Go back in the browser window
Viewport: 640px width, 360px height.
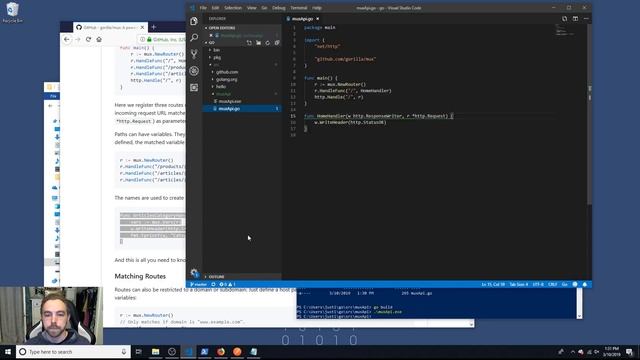67,39
